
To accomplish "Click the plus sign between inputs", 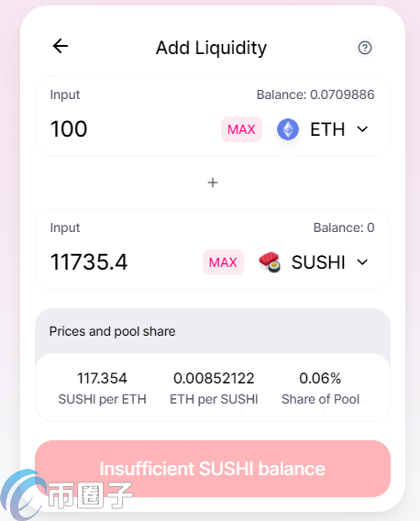I will click(x=213, y=183).
